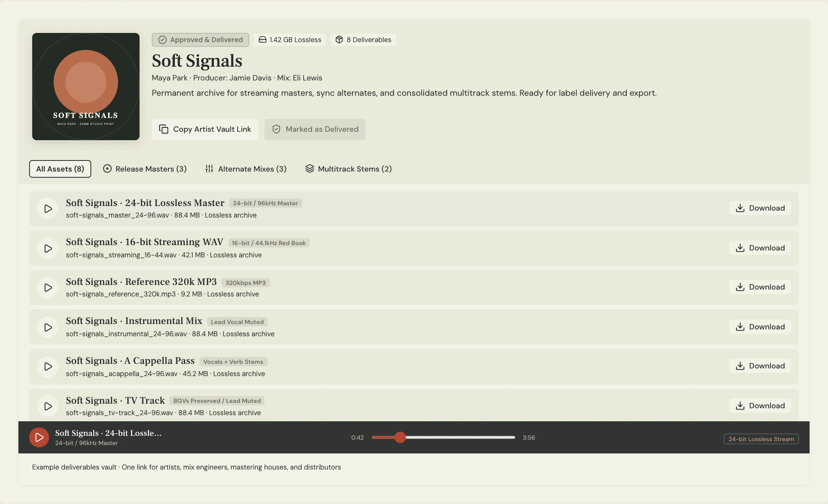Click the soft-signals_reference_320k.mp3 filename line

click(x=163, y=294)
